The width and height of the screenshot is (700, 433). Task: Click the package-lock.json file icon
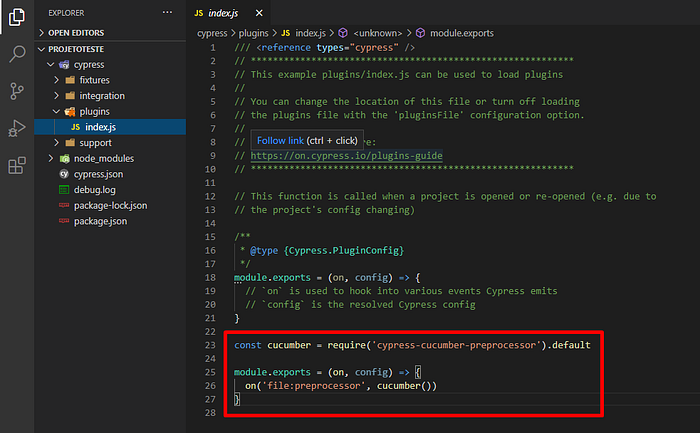(64, 205)
